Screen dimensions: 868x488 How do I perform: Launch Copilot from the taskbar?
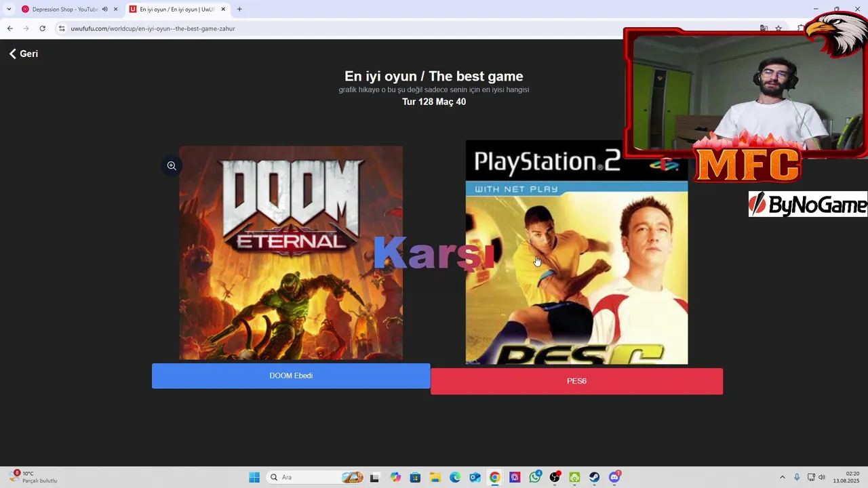click(395, 477)
